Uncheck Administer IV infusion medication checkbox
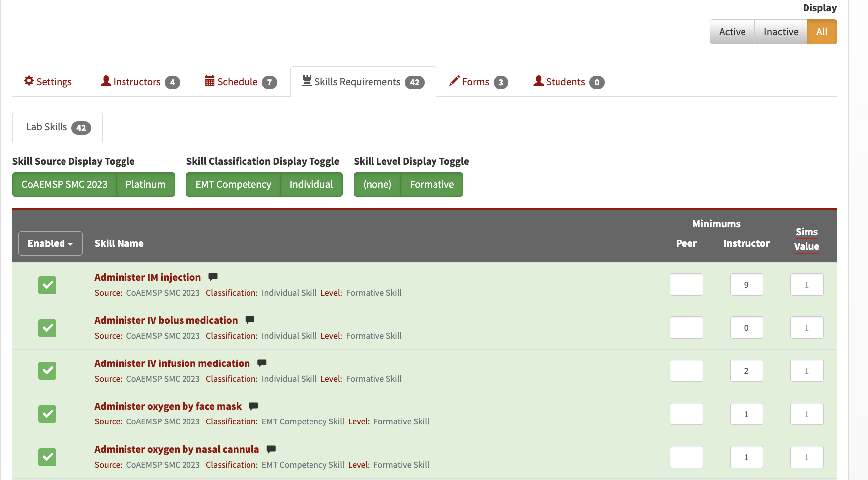 pos(47,370)
